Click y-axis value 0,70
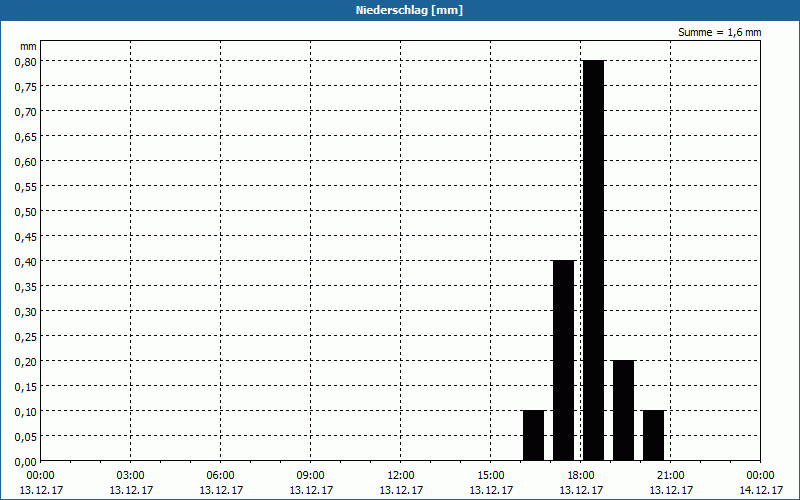Screen dimensions: 800x500 26,112
